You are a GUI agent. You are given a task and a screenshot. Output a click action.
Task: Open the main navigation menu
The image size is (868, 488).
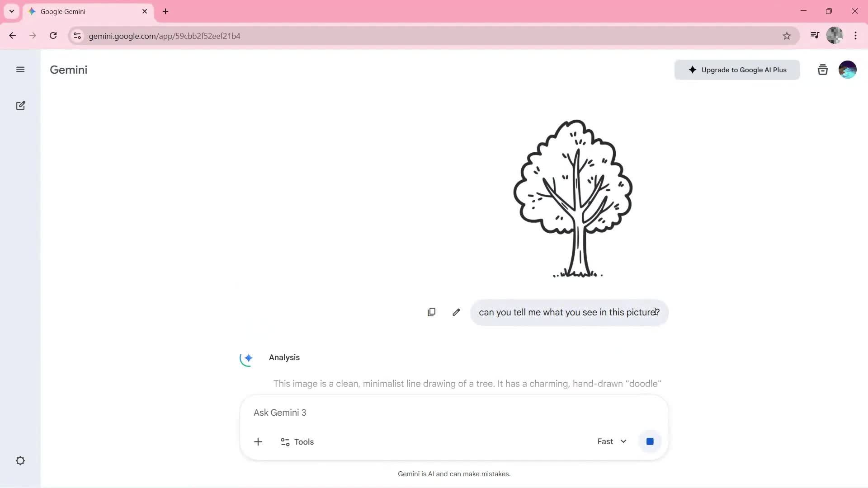coord(20,69)
